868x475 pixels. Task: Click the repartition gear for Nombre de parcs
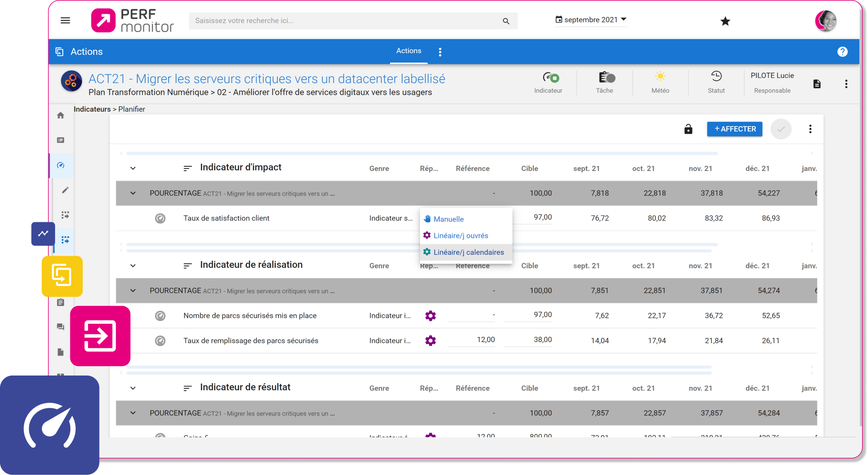tap(430, 316)
